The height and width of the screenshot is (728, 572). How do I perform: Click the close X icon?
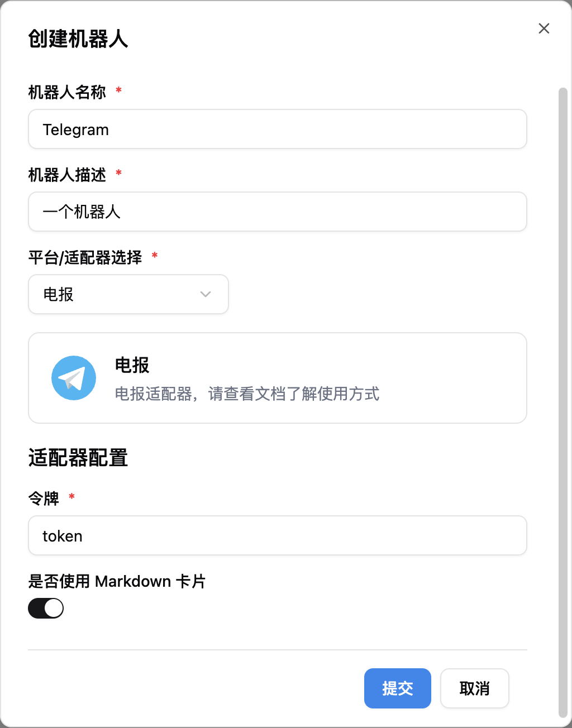point(544,28)
